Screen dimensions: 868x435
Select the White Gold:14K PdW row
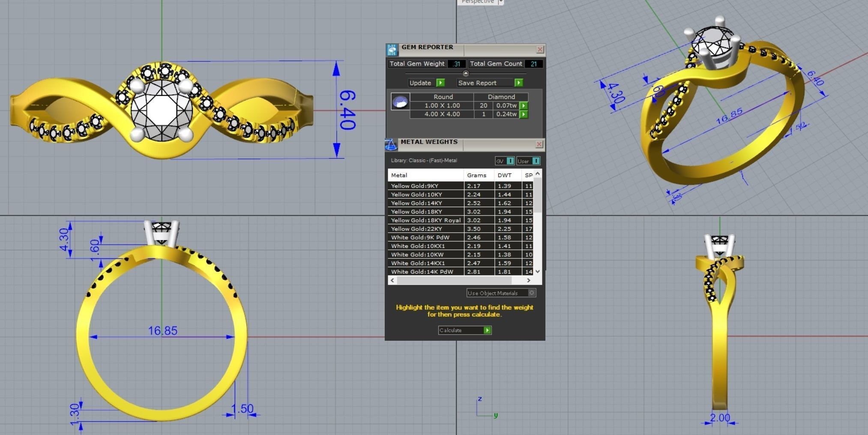pyautogui.click(x=461, y=272)
